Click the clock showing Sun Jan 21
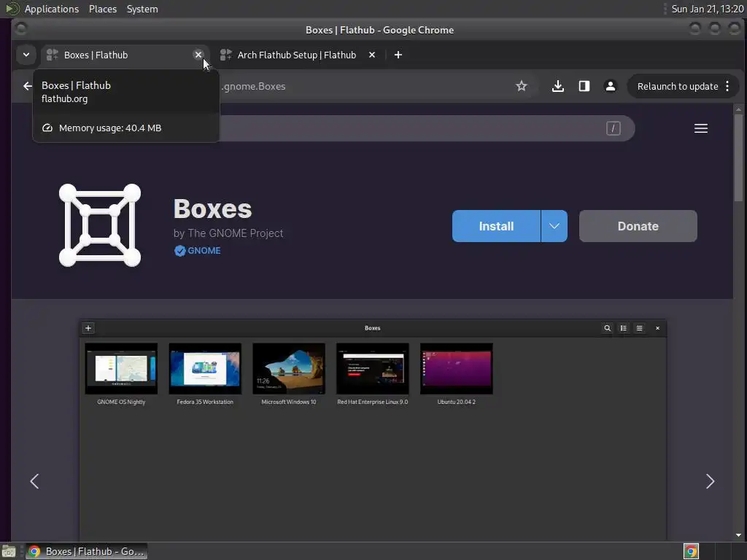 point(708,9)
